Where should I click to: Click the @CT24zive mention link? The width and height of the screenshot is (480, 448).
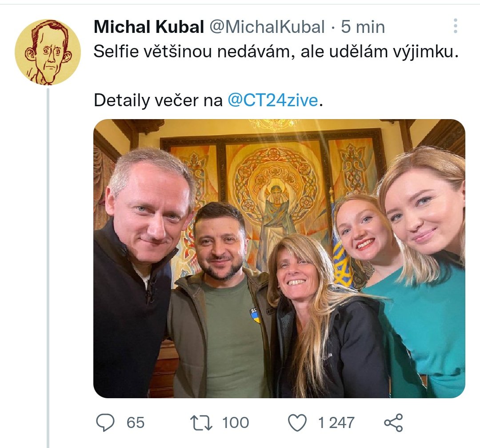[x=273, y=101]
